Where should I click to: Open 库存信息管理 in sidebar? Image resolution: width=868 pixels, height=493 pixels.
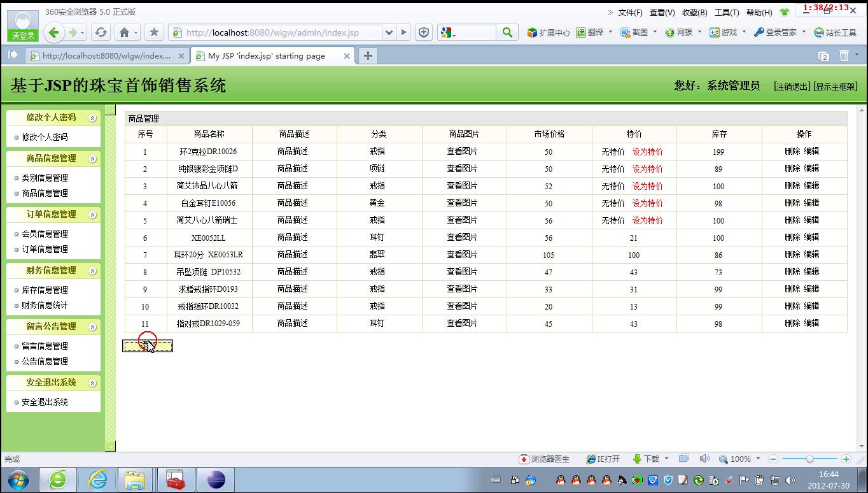(45, 290)
